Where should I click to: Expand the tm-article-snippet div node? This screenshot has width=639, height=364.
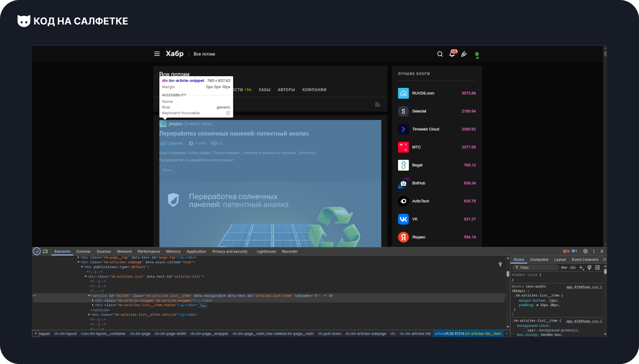[x=93, y=300]
